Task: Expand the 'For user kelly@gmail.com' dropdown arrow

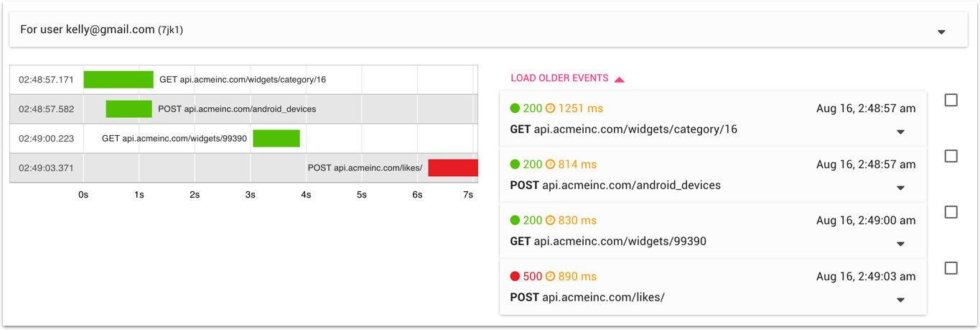Action: [x=941, y=32]
